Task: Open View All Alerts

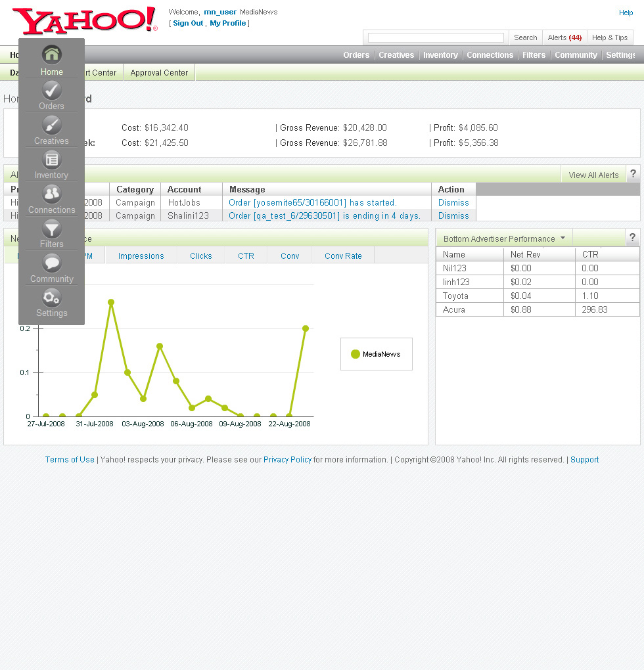Action: 593,175
